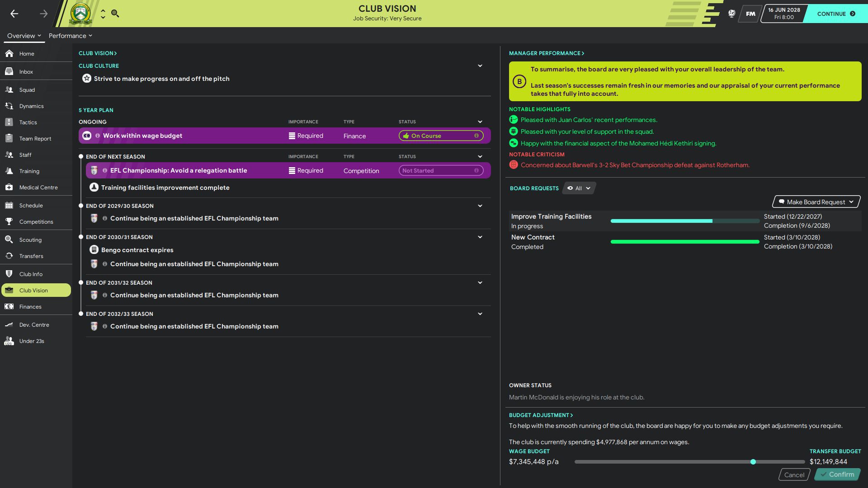The image size is (868, 488).
Task: Open the Club Info sidebar item
Action: coord(36,274)
